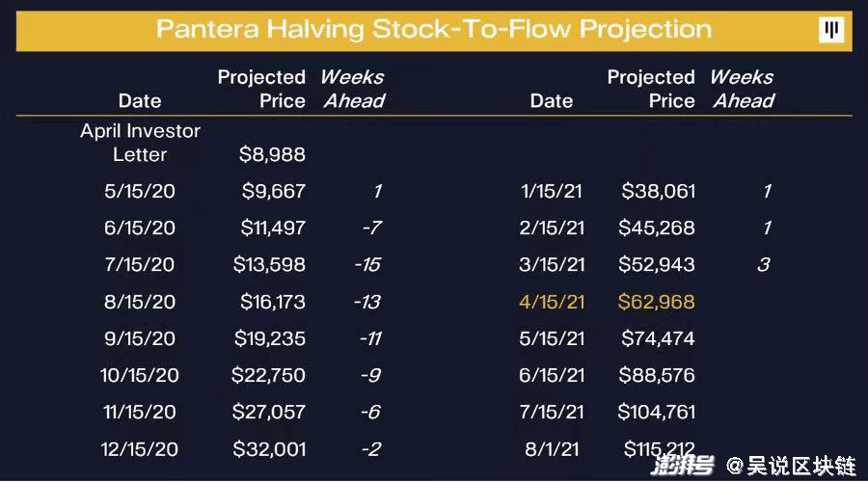Image resolution: width=868 pixels, height=483 pixels.
Task: Click the left Projected Price column header
Action: pos(261,89)
